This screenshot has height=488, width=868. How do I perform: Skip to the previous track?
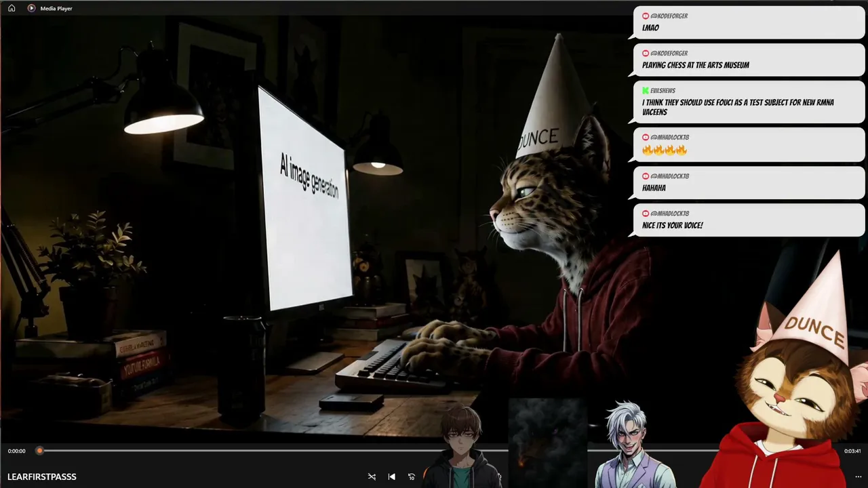391,476
